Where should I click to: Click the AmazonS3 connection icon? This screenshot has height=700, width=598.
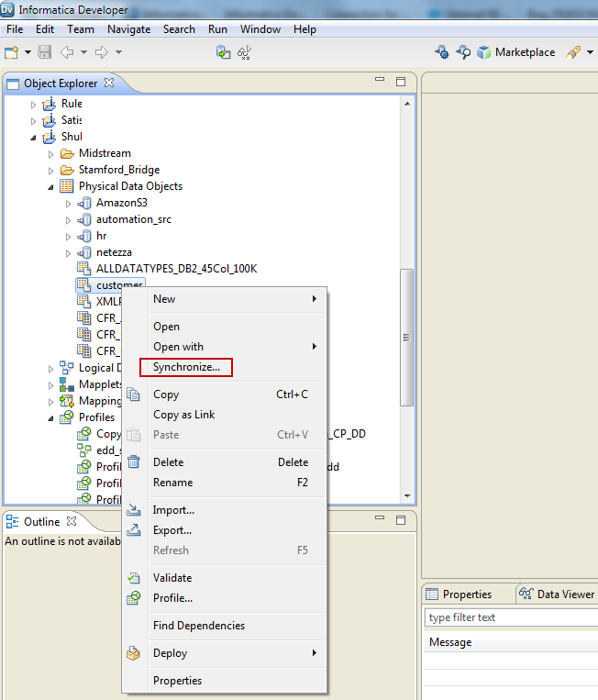point(84,203)
